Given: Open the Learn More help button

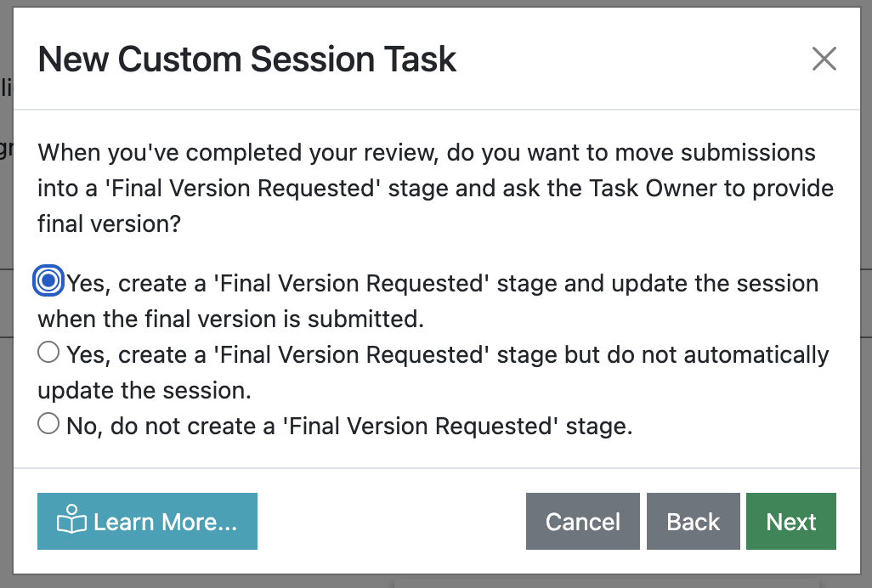Looking at the screenshot, I should coord(147,522).
